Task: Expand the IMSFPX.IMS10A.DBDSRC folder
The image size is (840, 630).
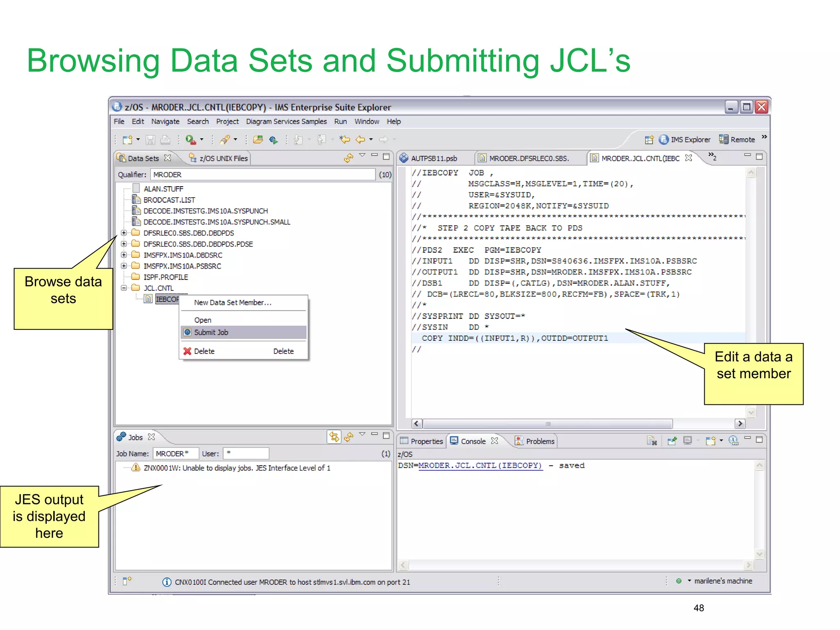Action: point(123,255)
